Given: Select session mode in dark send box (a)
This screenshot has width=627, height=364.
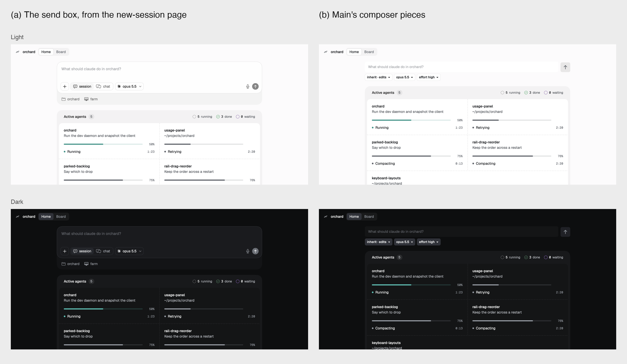Looking at the screenshot, I should click(82, 251).
